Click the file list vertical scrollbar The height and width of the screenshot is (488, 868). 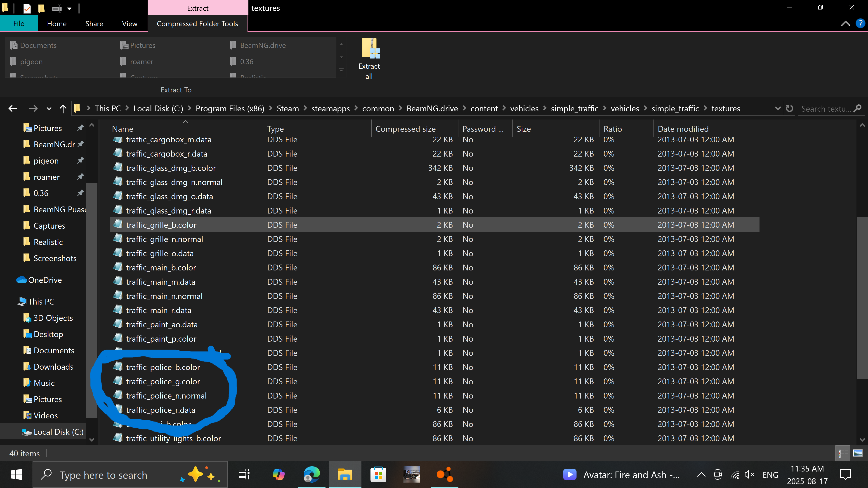[862, 297]
